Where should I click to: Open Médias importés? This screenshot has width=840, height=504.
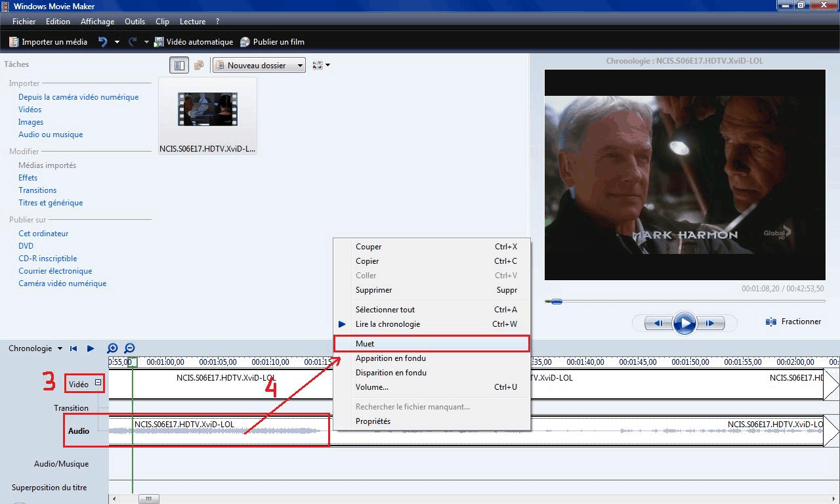click(47, 165)
